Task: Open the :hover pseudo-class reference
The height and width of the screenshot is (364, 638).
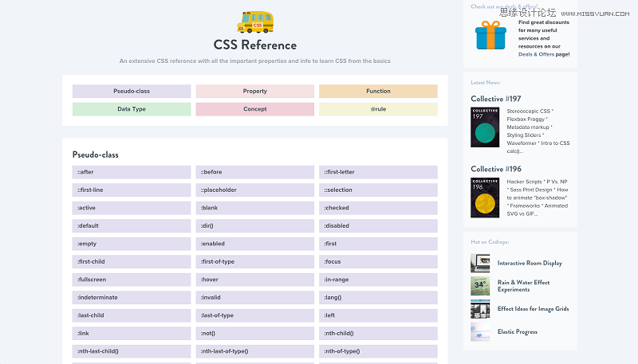Action: click(x=255, y=280)
